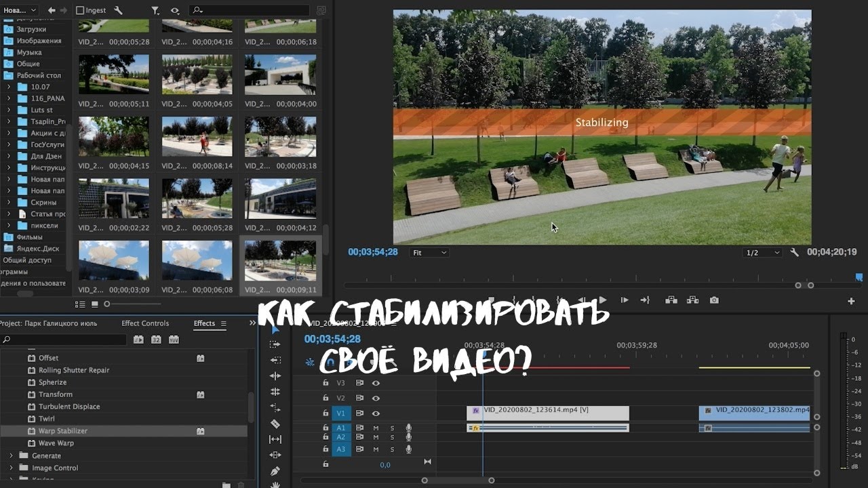Open Program Monitor settings wrench
The height and width of the screenshot is (488, 868).
click(795, 252)
